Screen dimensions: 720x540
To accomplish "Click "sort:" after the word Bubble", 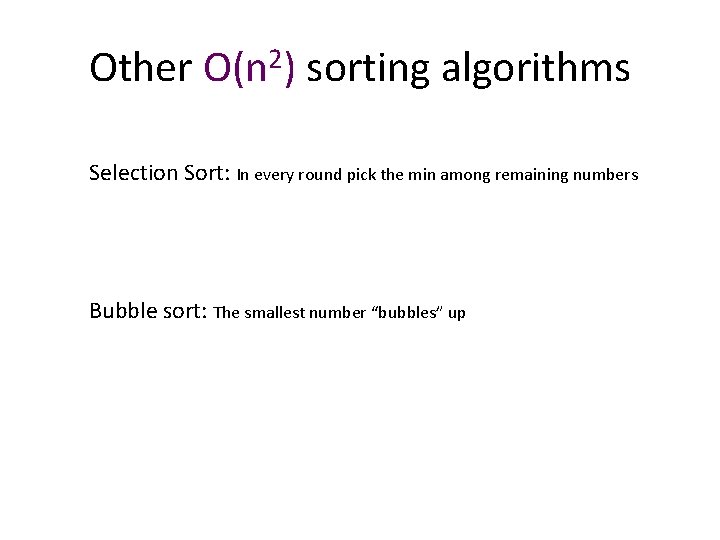I will [184, 311].
